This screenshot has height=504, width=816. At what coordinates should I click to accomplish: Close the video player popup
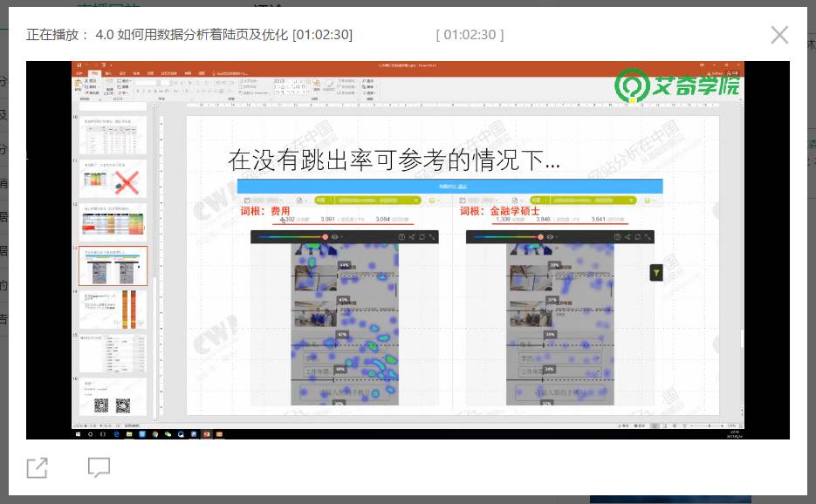[779, 35]
